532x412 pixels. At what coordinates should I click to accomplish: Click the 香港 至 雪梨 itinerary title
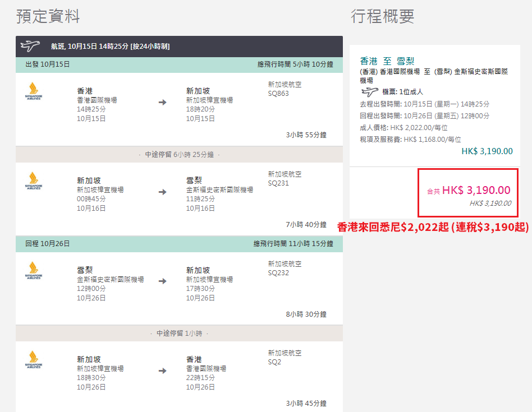[387, 61]
